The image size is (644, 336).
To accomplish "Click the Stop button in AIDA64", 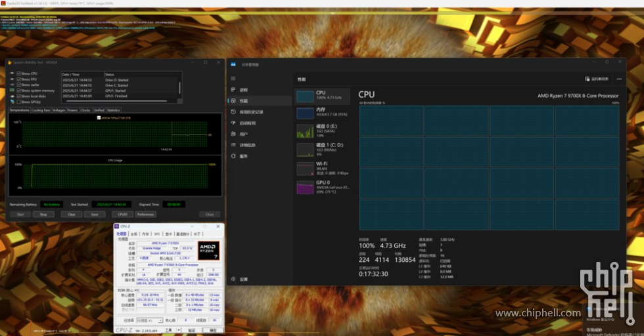I will 43,215.
